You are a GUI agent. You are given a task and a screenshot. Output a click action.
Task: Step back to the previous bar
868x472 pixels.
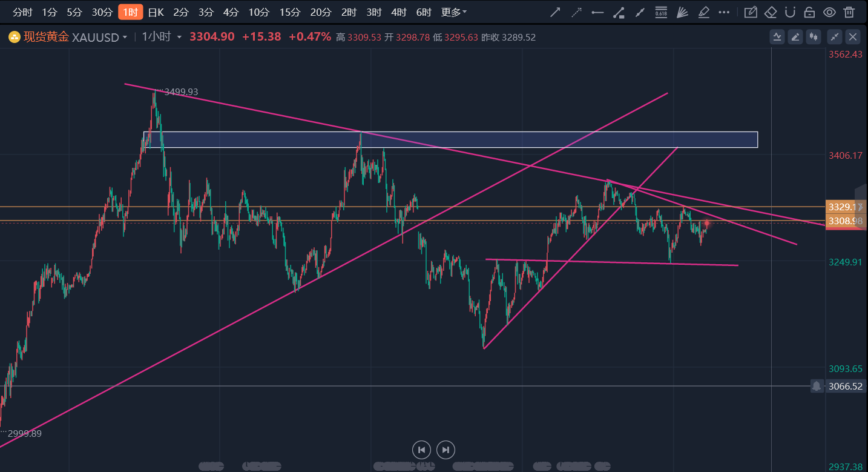coord(421,450)
